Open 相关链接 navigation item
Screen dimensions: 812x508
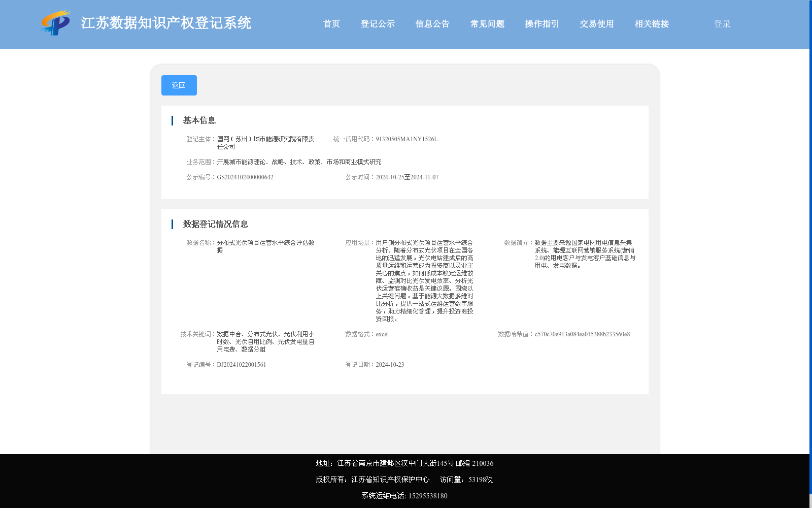pyautogui.click(x=652, y=24)
